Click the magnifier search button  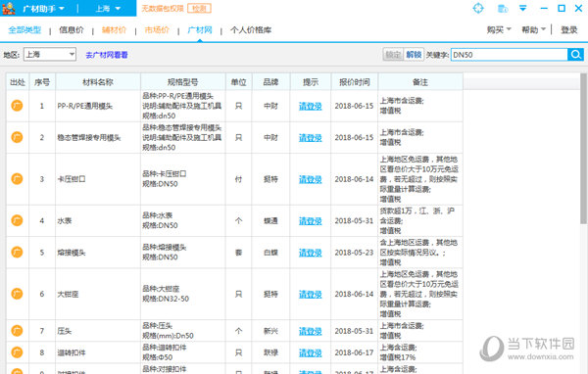575,55
